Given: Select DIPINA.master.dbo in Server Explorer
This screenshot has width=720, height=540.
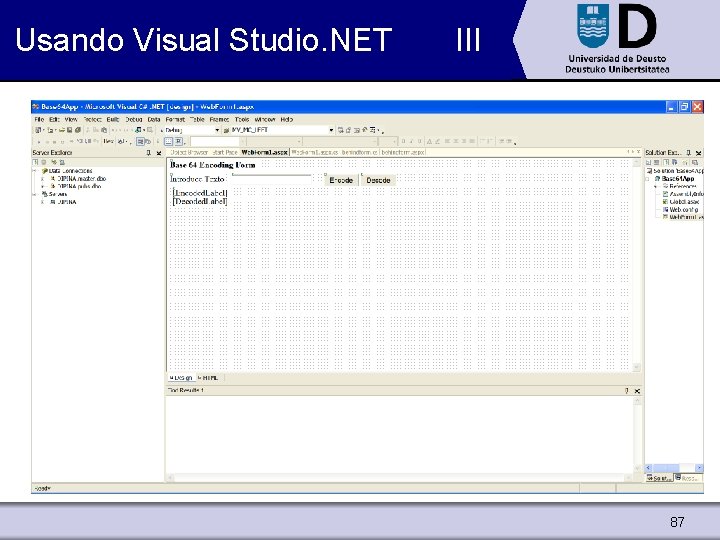Looking at the screenshot, I should (81, 179).
